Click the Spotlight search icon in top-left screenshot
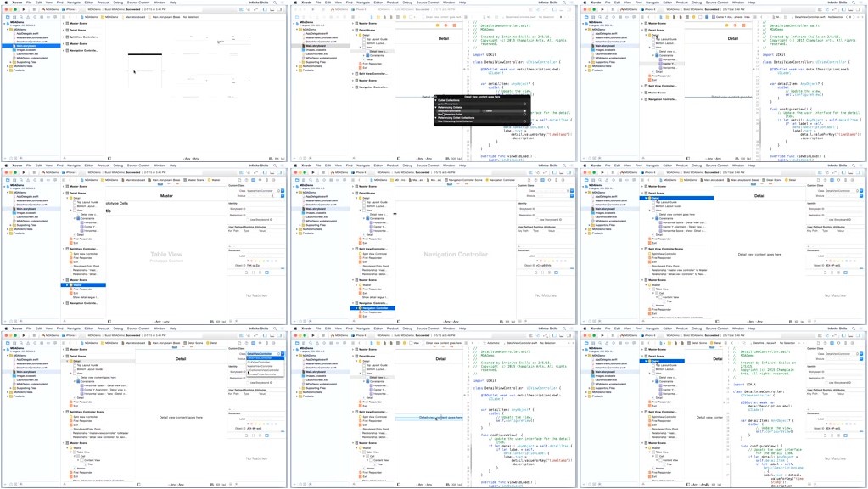Screen dimensions: 868x489 pos(275,3)
